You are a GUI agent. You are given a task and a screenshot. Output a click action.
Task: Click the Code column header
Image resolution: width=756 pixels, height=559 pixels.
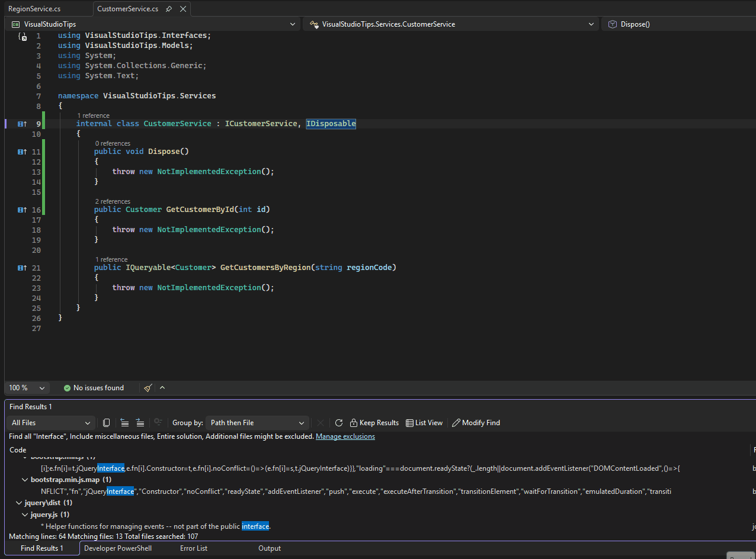[18, 450]
